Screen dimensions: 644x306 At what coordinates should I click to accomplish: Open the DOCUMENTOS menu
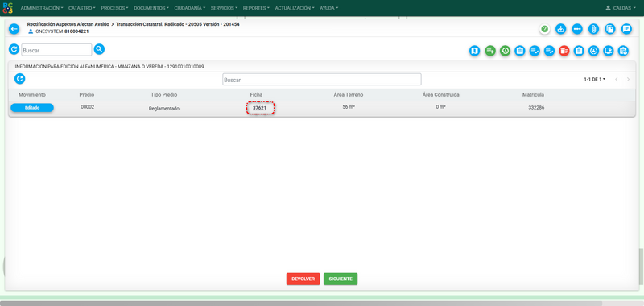[x=151, y=8]
